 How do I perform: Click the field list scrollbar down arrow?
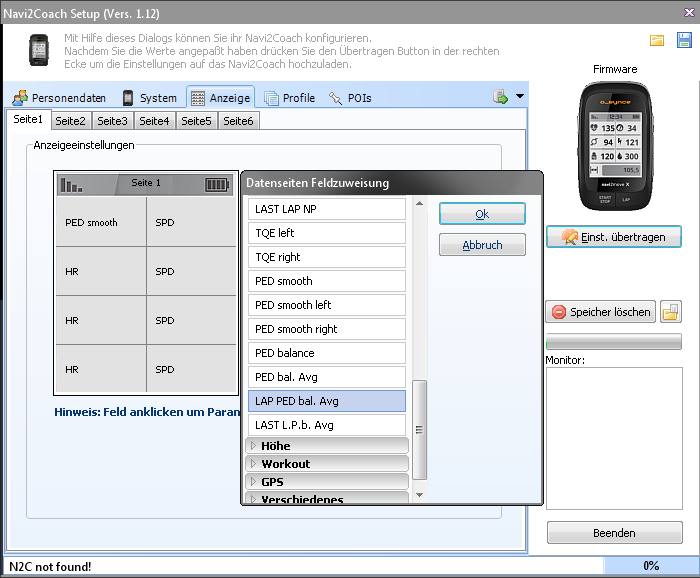[x=419, y=495]
